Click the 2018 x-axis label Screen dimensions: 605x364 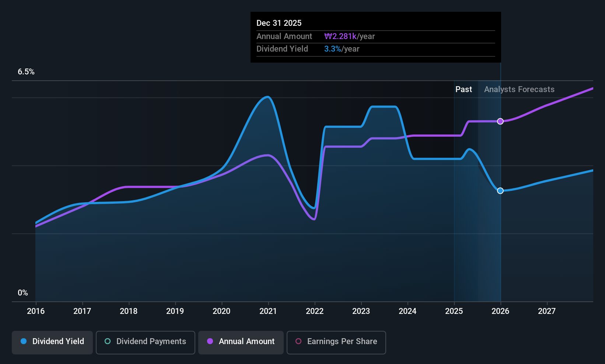[x=129, y=311]
